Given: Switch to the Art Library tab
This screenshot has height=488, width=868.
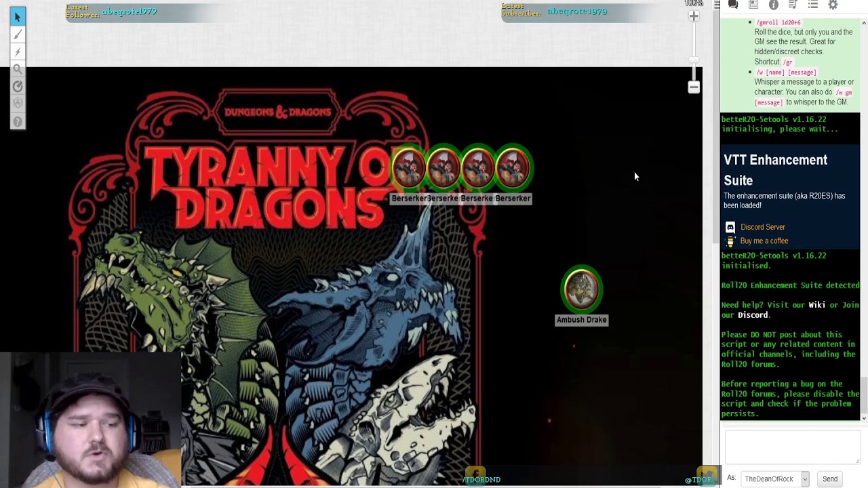Looking at the screenshot, I should click(753, 5).
